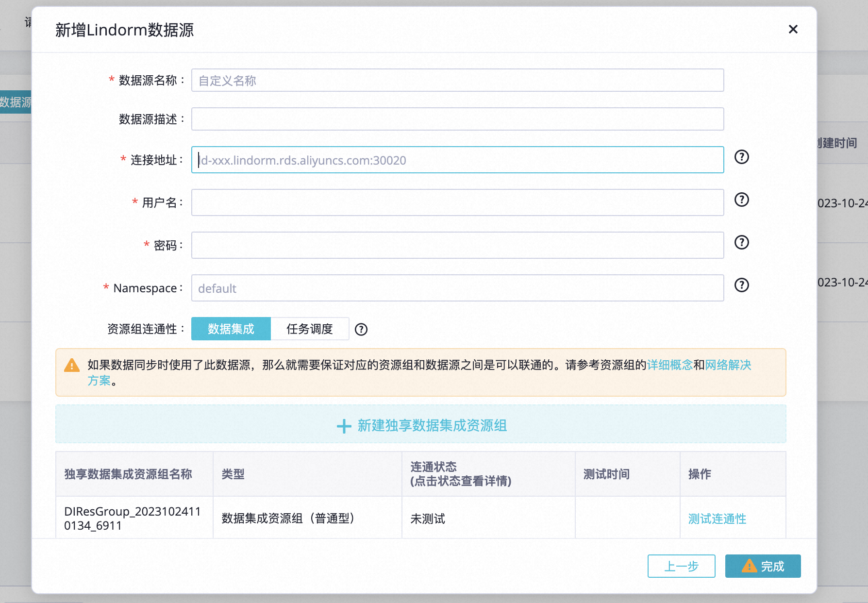Open help icon next to 密码
The height and width of the screenshot is (603, 868).
(x=741, y=242)
